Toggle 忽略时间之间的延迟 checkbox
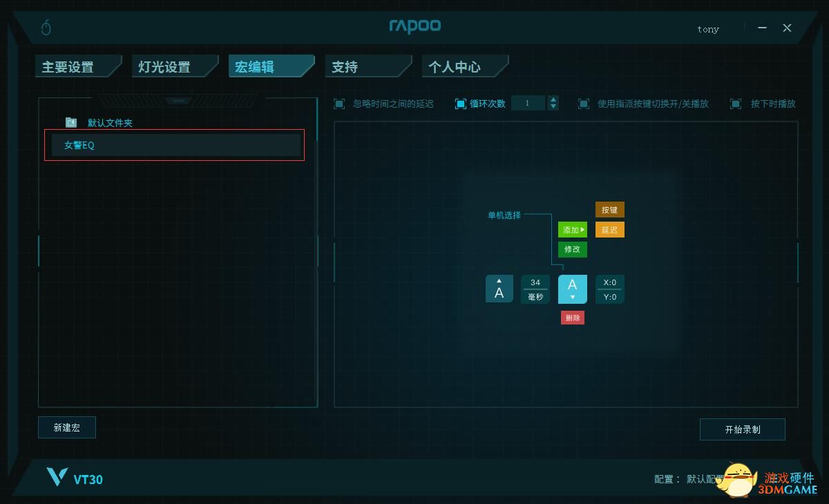 [339, 104]
